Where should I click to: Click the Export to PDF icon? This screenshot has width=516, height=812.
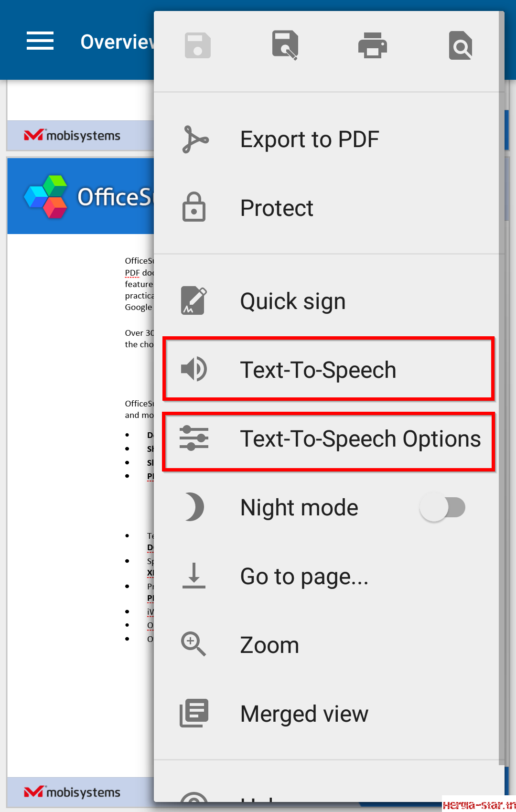click(195, 139)
